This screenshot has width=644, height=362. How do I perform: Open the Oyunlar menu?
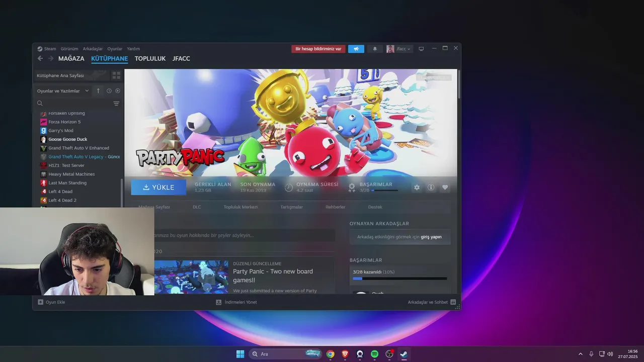115,49
